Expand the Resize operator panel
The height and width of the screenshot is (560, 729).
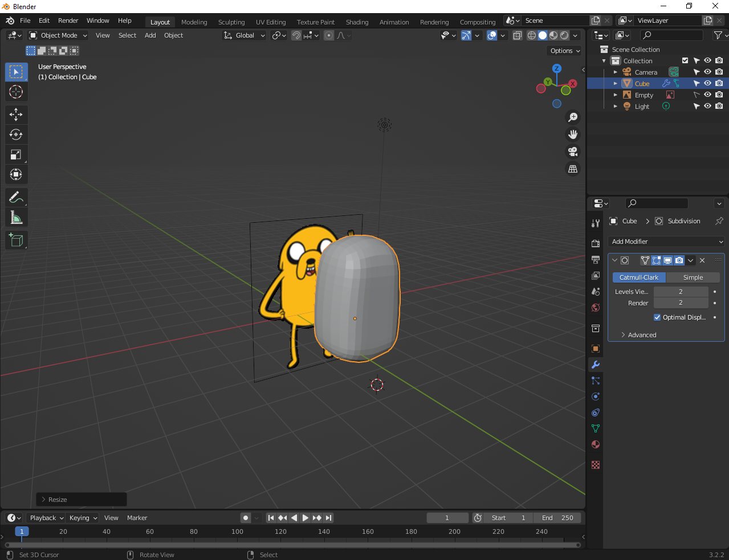pos(81,500)
